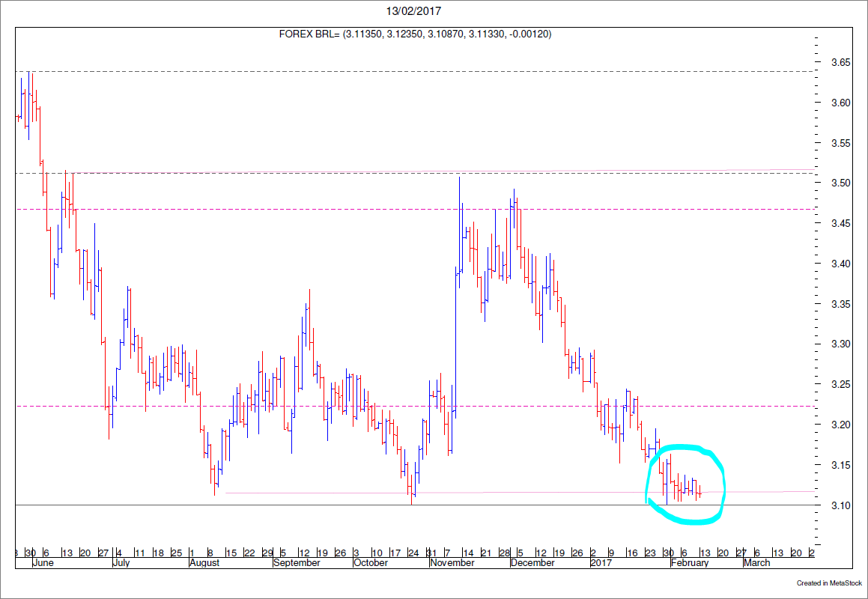
Task: Select the solid black support line at 3.10
Action: pyautogui.click(x=415, y=505)
